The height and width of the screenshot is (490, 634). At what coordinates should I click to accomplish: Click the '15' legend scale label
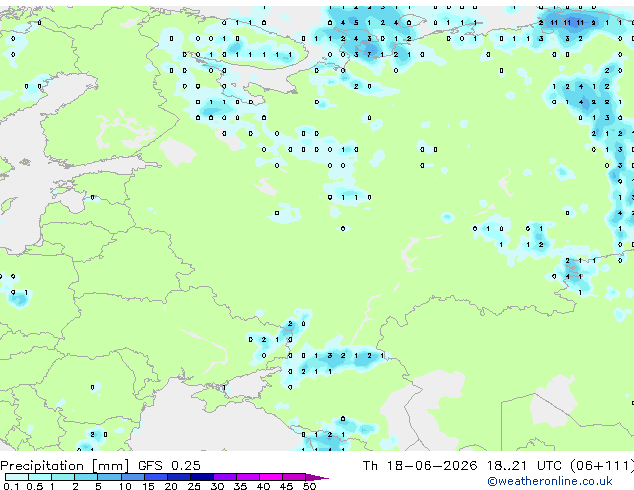coord(148,486)
